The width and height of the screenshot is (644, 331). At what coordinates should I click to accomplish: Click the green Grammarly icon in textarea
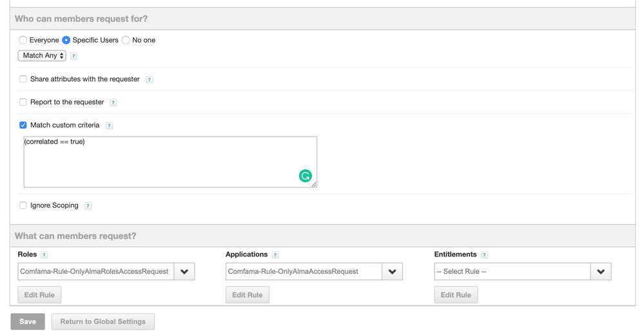(305, 176)
